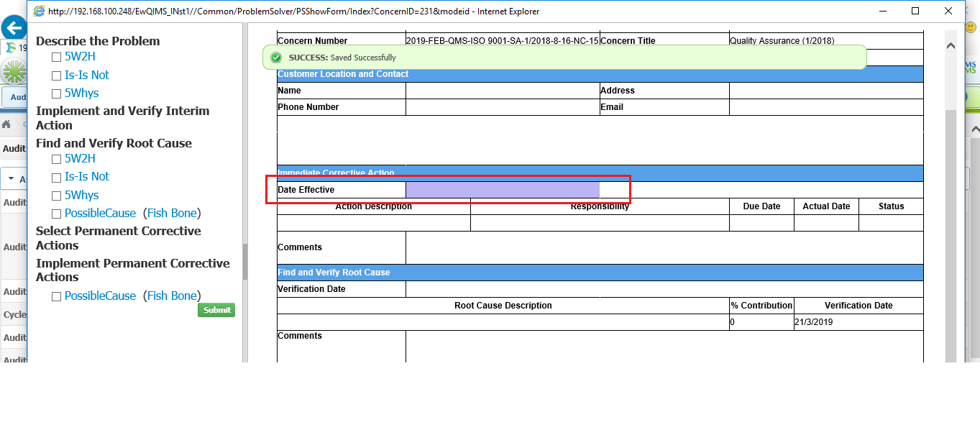980x448 pixels.
Task: Click the 'Responsibility' column header
Action: pyautogui.click(x=600, y=206)
